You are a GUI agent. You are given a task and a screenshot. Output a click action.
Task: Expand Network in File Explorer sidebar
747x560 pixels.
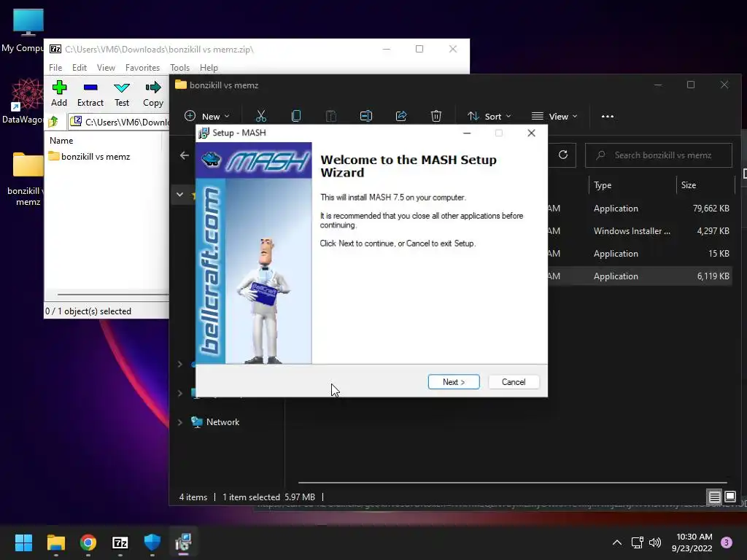point(180,422)
